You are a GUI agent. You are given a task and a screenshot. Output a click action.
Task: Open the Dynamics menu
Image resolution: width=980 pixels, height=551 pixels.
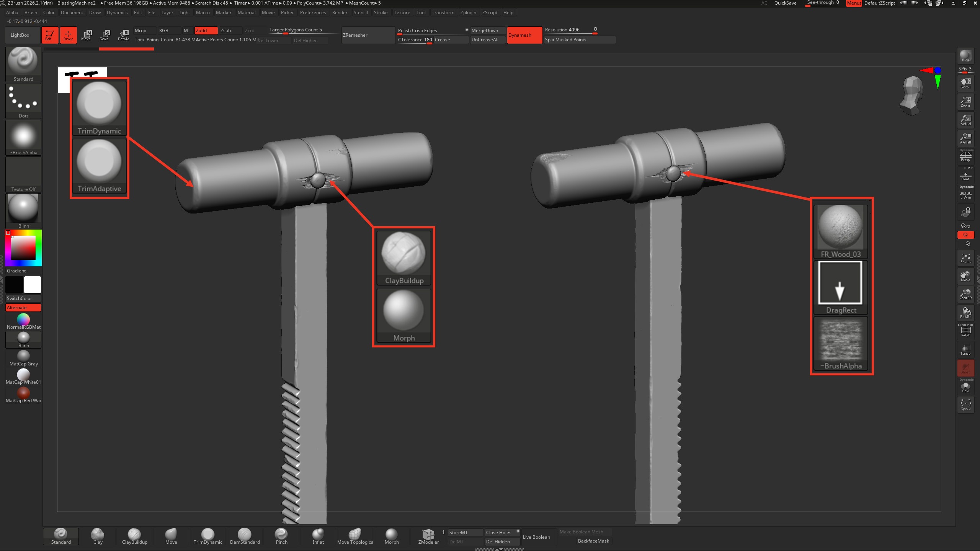(x=117, y=13)
